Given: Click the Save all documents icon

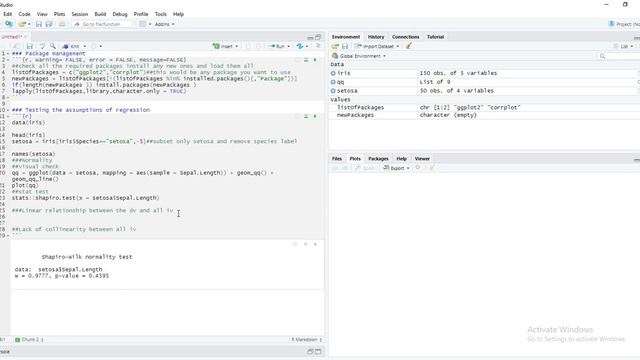Looking at the screenshot, I should pyautogui.click(x=49, y=24).
